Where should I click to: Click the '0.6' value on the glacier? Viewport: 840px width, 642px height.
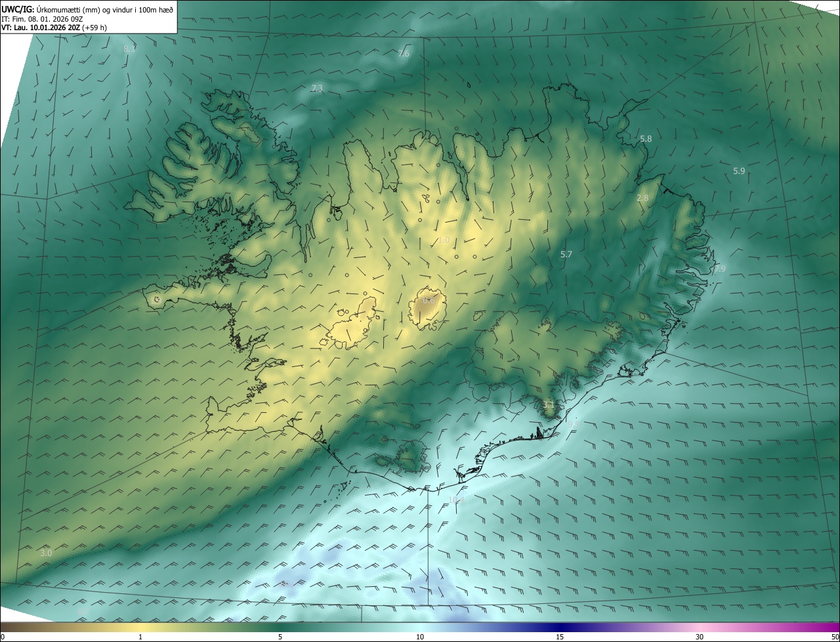[429, 300]
